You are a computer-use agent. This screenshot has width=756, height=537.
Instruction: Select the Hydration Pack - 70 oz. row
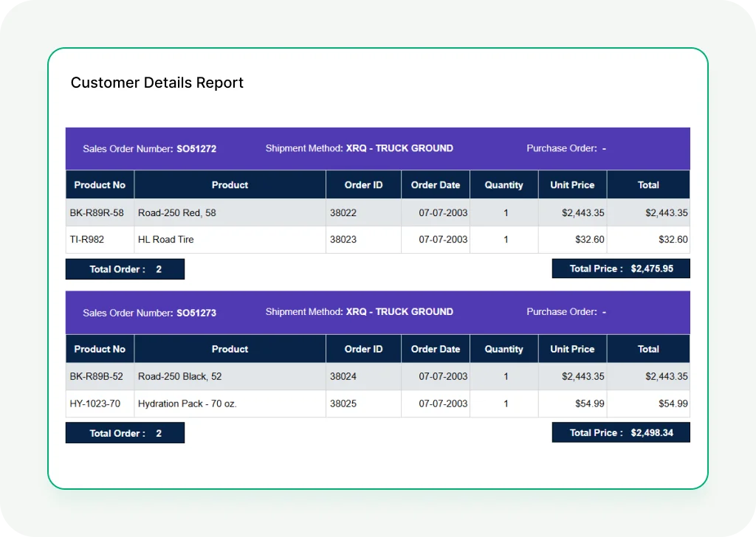[230, 403]
